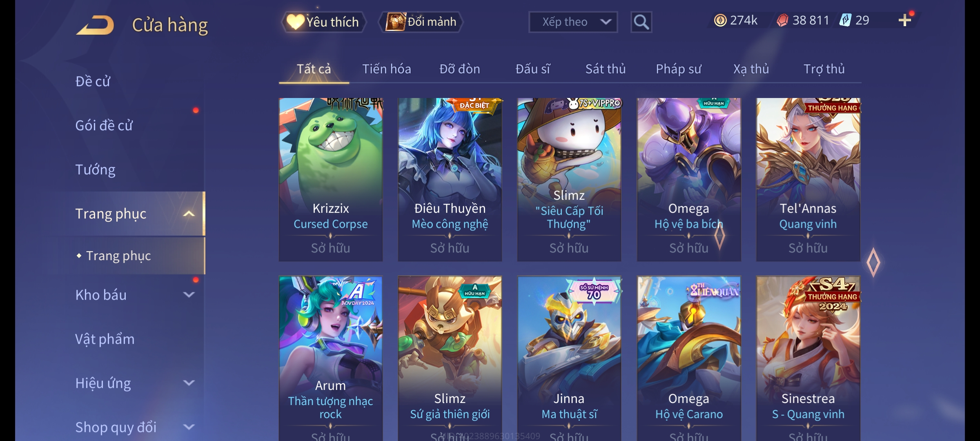Image resolution: width=980 pixels, height=441 pixels.
Task: Select the Tel'Annas Quang vinh skin card
Action: (808, 180)
